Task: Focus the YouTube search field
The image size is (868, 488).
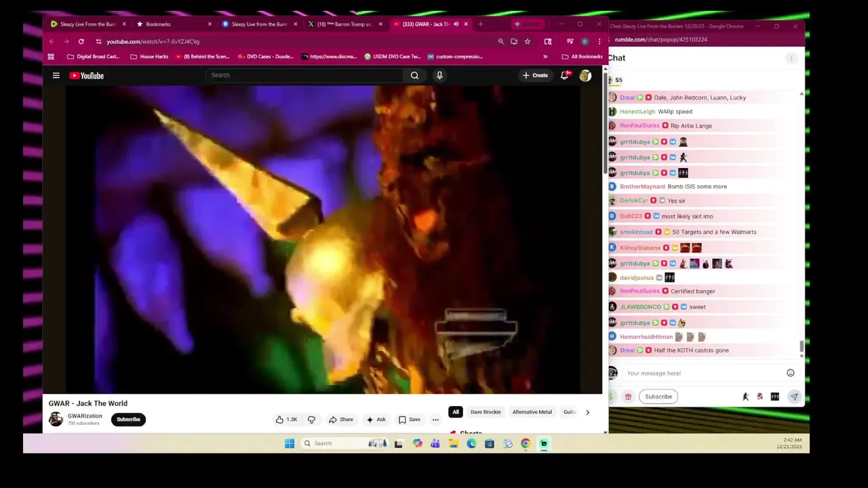Action: 305,75
